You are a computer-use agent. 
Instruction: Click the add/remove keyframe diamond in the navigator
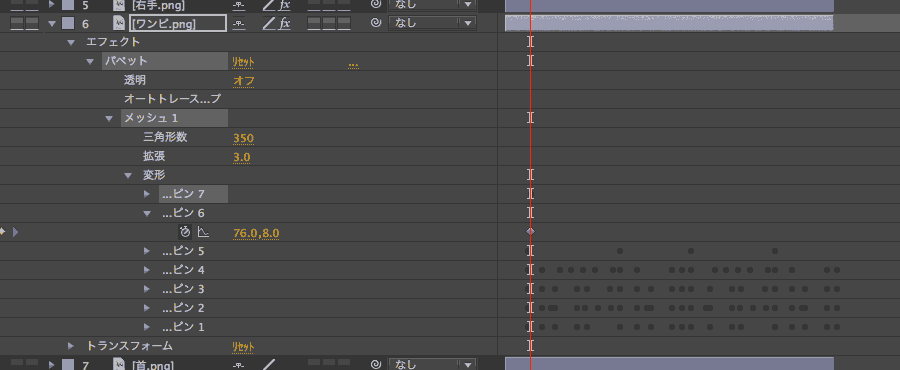point(2,232)
